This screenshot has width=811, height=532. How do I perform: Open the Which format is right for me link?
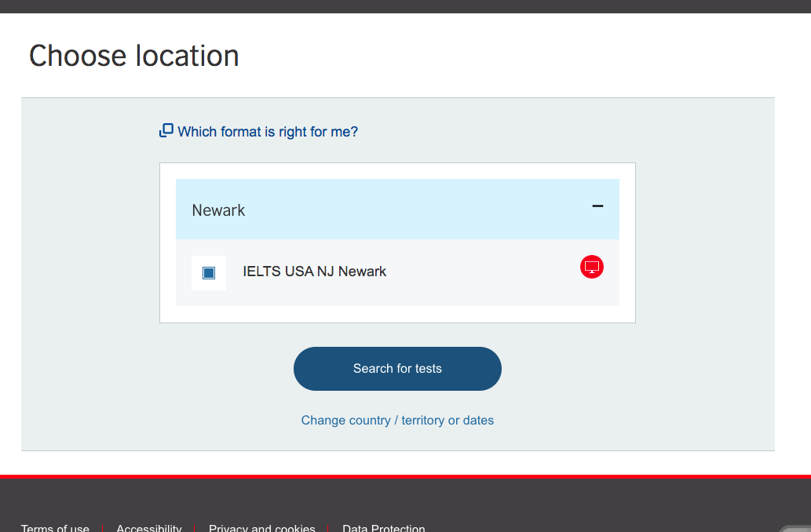267,131
